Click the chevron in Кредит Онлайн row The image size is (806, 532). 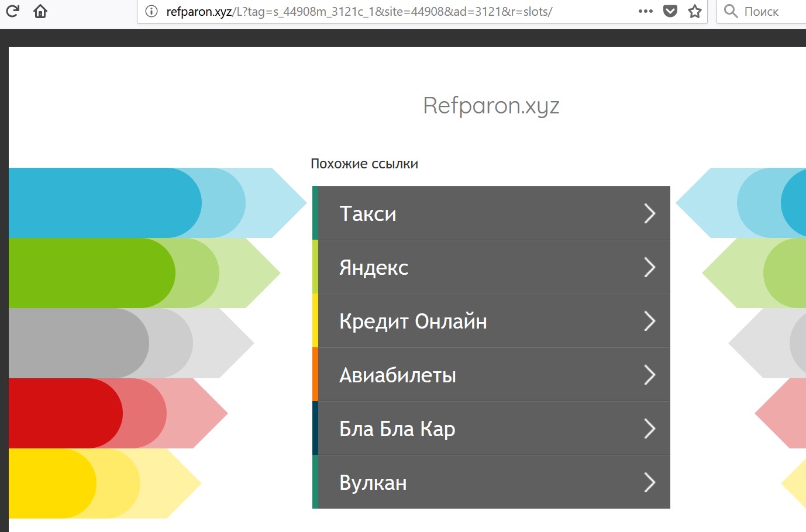(649, 321)
